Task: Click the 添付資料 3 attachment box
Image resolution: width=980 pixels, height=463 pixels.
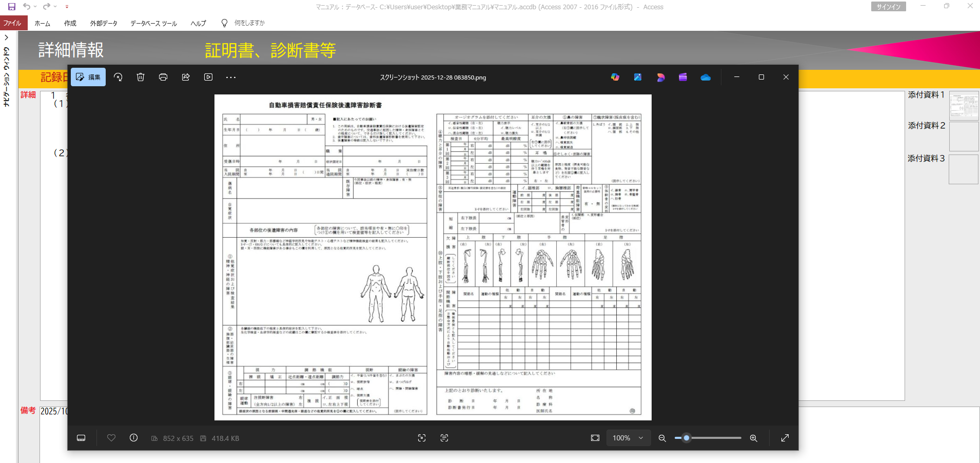Action: click(x=964, y=169)
